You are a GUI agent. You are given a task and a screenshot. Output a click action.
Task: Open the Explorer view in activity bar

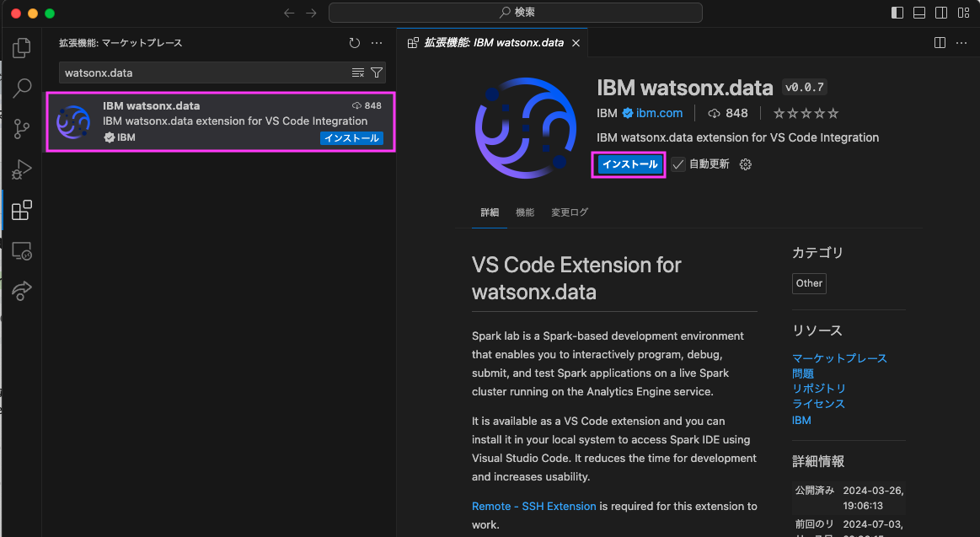(x=21, y=47)
